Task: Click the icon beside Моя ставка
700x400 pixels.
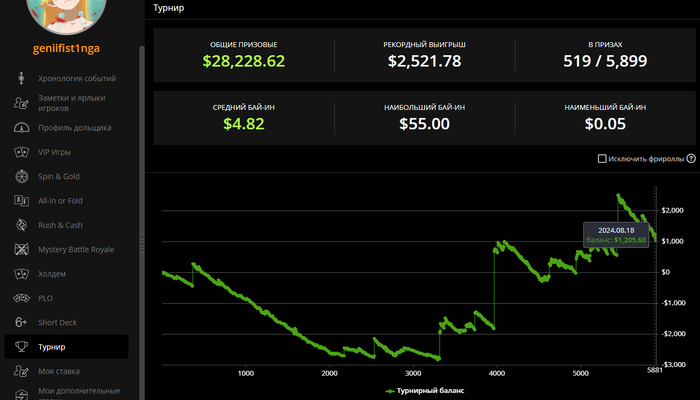Action: point(21,371)
